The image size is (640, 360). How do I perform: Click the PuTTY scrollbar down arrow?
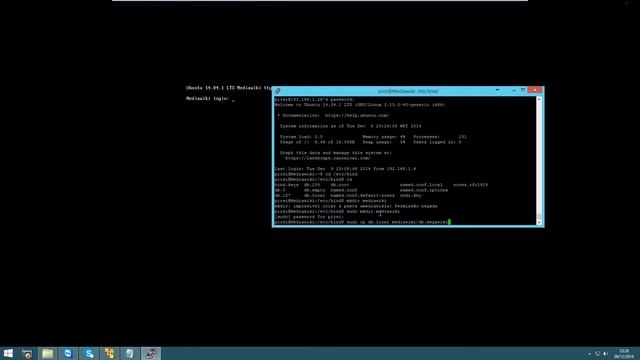click(539, 222)
